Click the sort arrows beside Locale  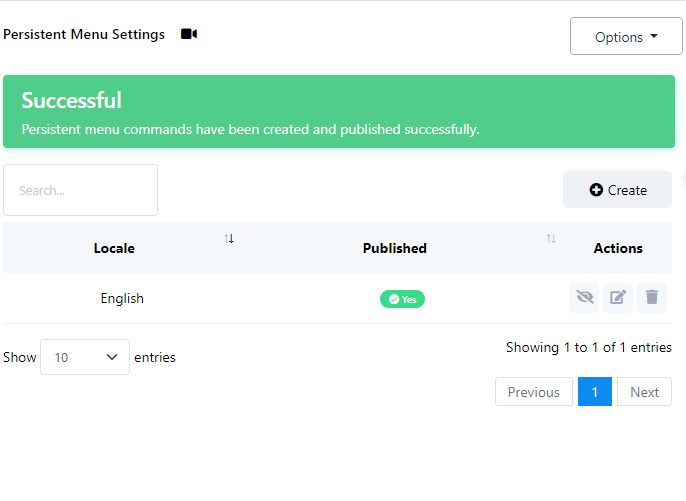(229, 238)
